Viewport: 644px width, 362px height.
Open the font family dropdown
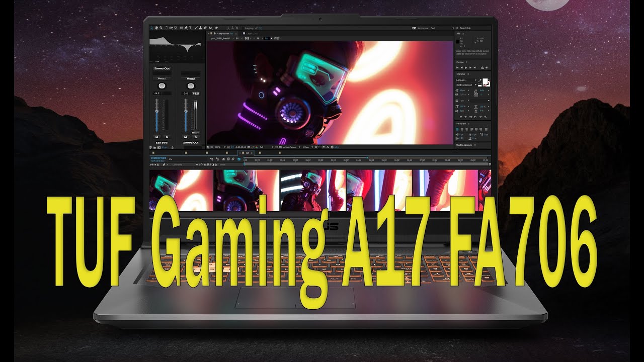(x=466, y=80)
